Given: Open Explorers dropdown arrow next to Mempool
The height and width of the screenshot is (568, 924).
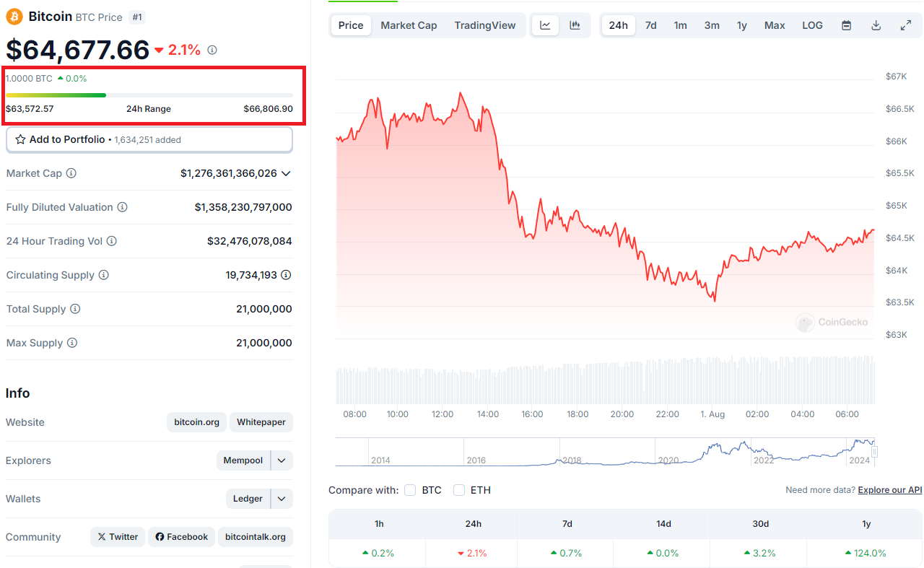Looking at the screenshot, I should [x=282, y=460].
